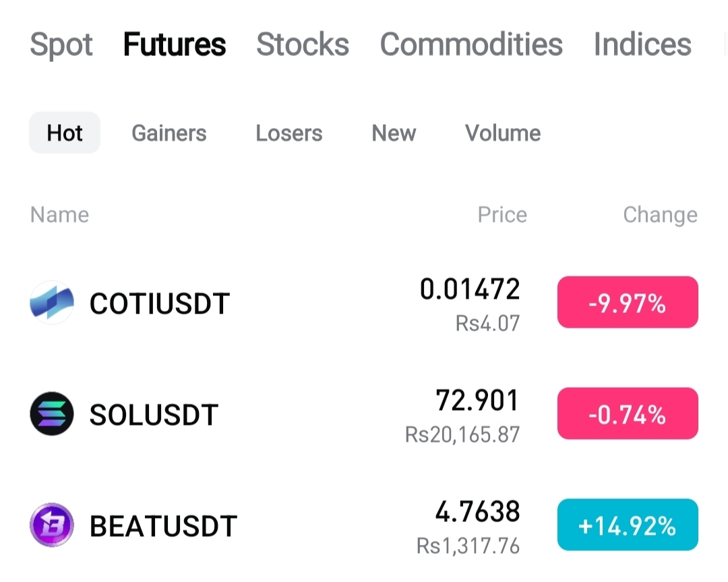Click the -9.97% change badge

click(628, 302)
